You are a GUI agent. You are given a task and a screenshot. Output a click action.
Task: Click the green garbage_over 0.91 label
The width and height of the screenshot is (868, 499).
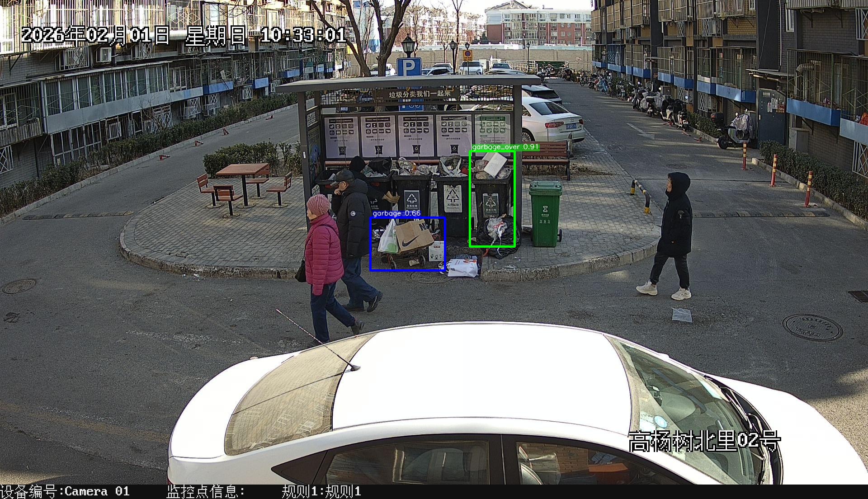[x=505, y=147]
